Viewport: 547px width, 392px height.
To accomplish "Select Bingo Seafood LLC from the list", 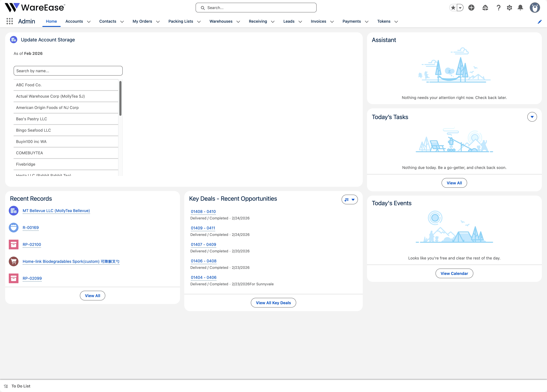I will [x=34, y=130].
